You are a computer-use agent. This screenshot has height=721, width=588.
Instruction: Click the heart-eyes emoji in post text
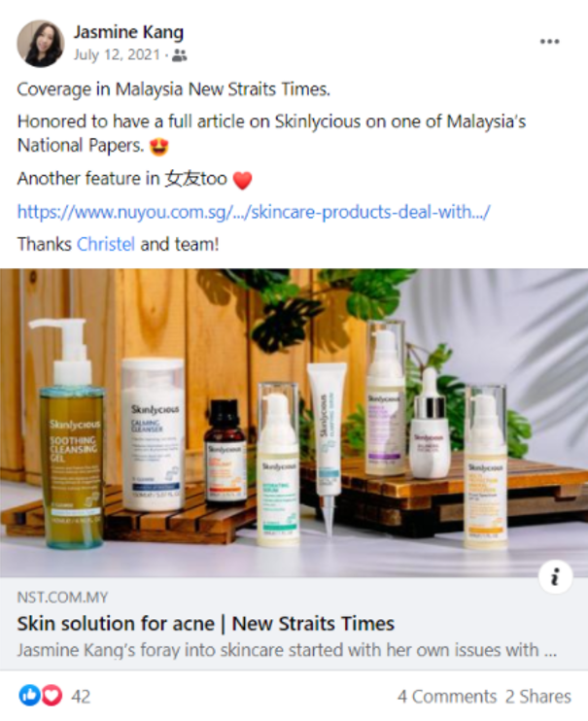click(159, 147)
